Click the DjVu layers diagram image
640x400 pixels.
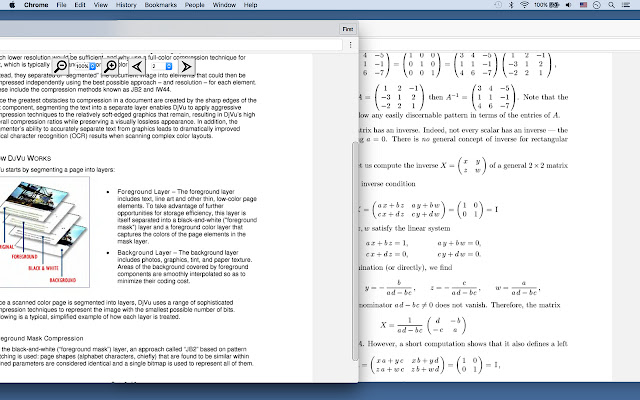pos(44,232)
